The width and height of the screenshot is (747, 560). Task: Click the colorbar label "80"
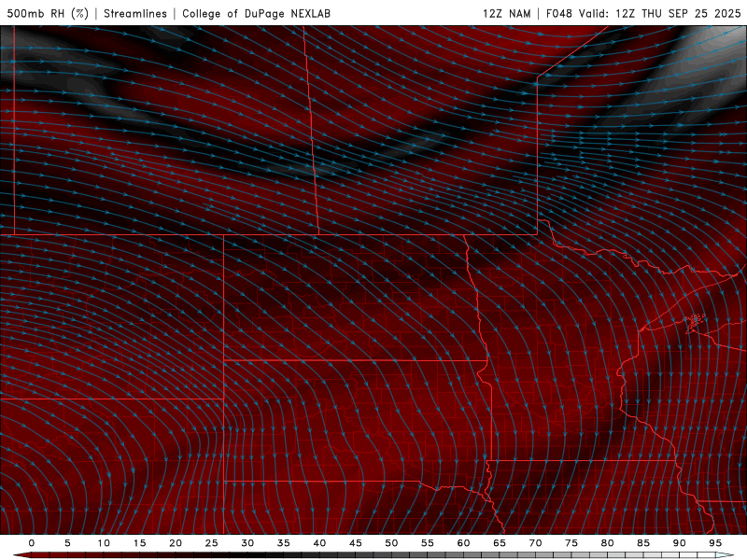pos(607,543)
